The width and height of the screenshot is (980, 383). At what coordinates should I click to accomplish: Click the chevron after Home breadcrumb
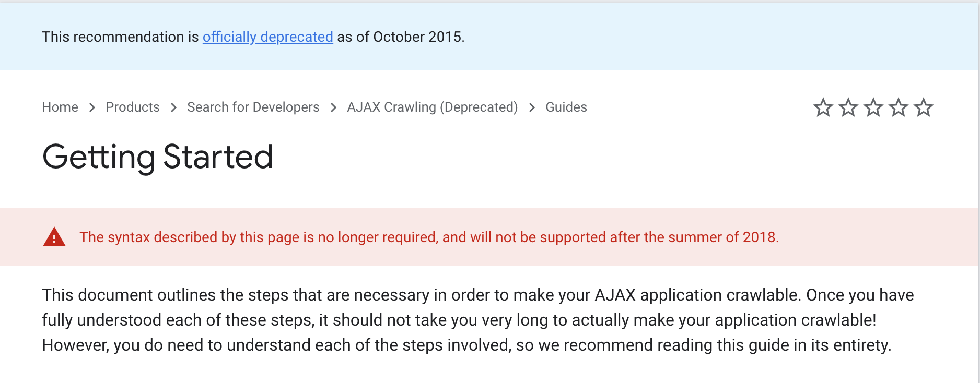click(92, 107)
